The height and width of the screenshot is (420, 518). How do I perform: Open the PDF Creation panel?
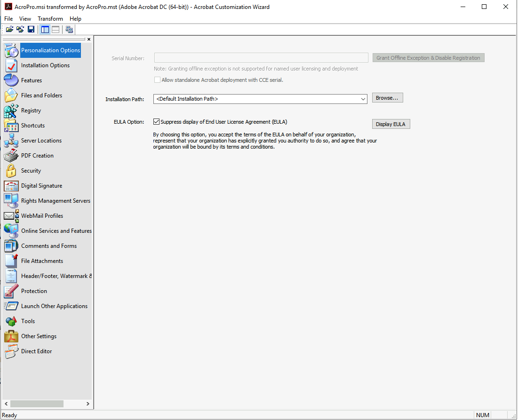tap(37, 155)
